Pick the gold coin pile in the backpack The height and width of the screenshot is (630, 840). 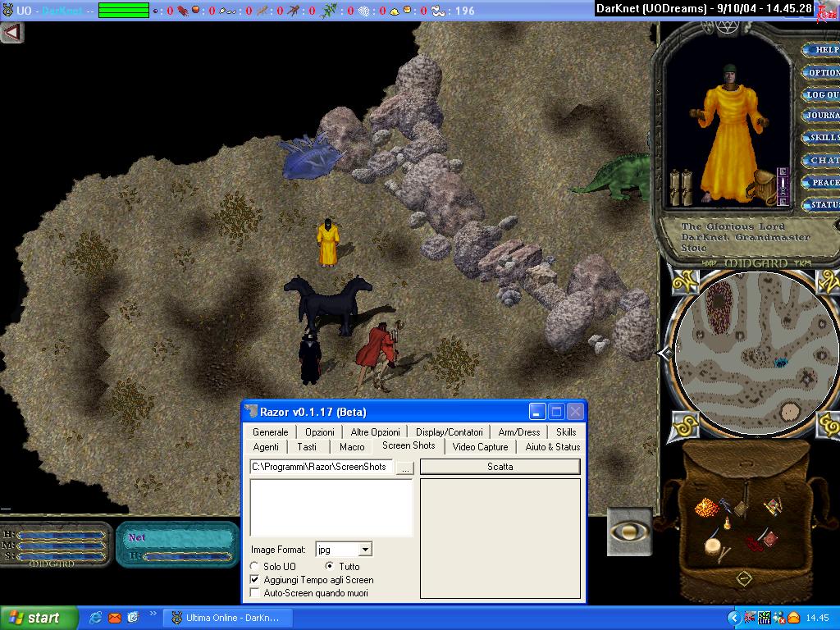[x=706, y=507]
